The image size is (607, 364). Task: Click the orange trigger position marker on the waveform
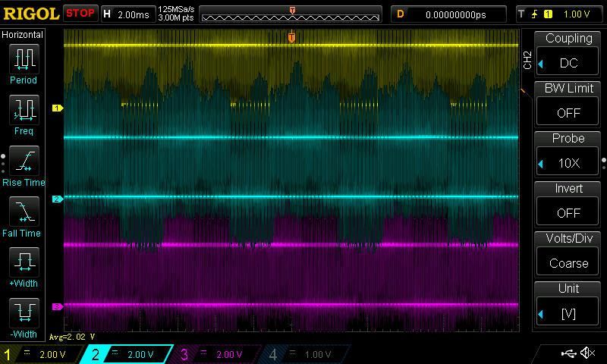tap(292, 37)
